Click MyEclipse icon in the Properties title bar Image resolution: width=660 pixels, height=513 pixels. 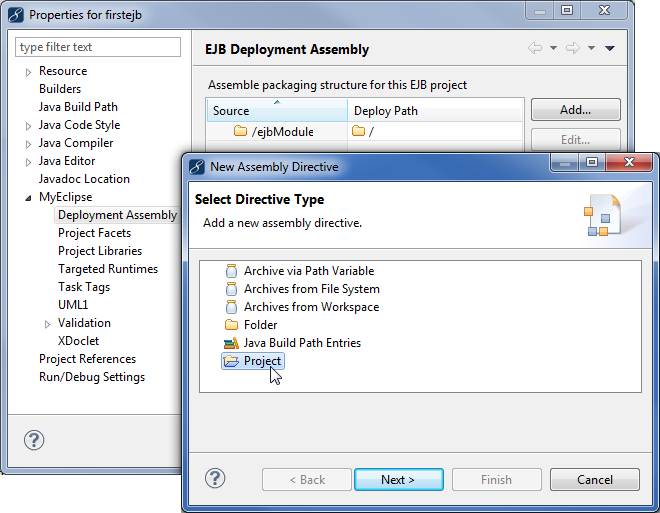click(x=16, y=15)
